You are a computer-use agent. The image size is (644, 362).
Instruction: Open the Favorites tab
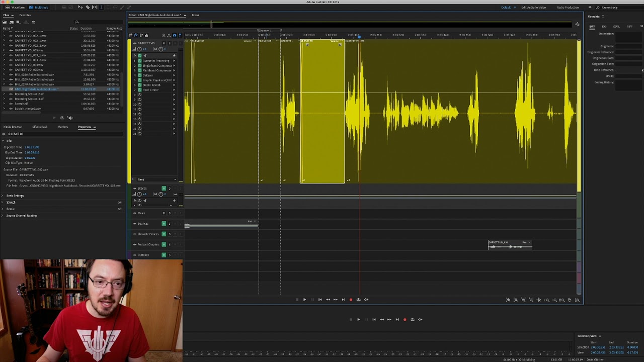(25, 15)
